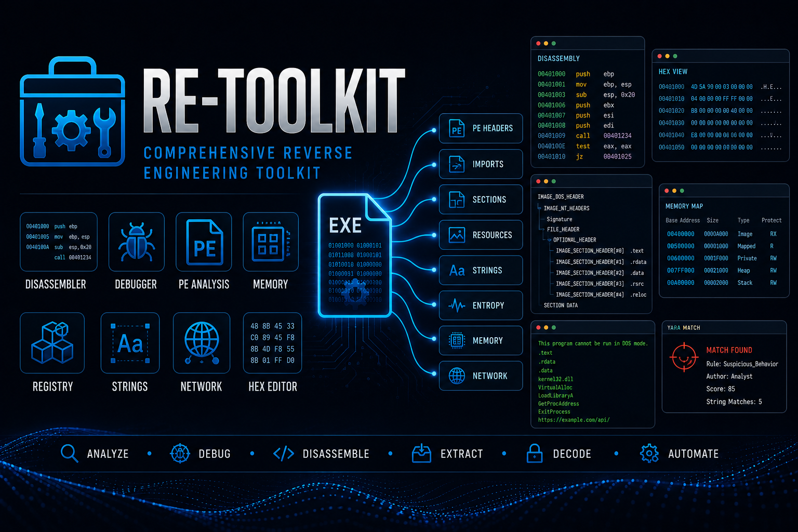Select the central EXE file icon

tap(355, 255)
